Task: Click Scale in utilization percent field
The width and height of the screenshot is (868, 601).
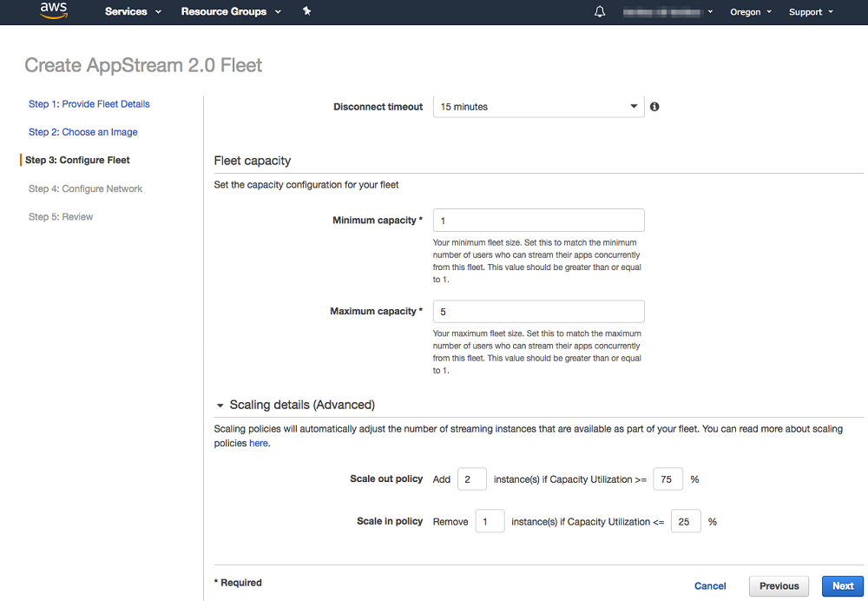Action: click(686, 521)
